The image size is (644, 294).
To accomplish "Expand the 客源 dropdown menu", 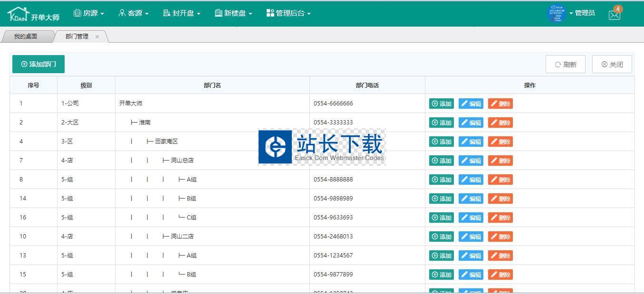I will click(134, 13).
